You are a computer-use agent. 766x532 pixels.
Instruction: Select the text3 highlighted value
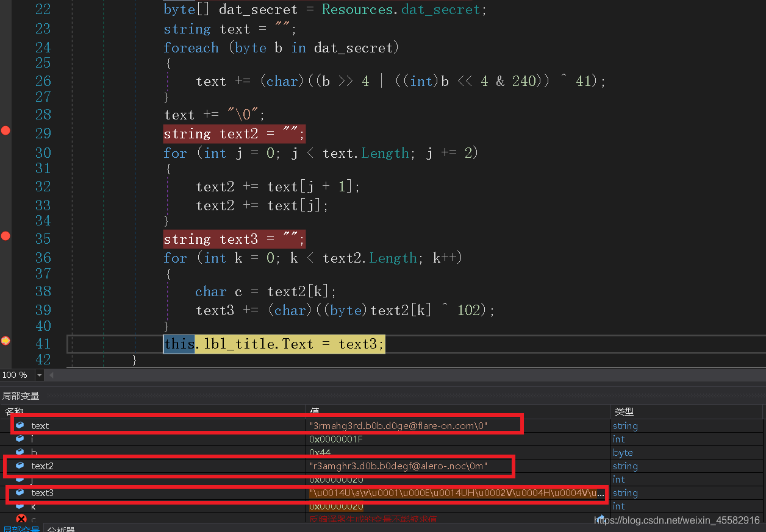coord(457,492)
